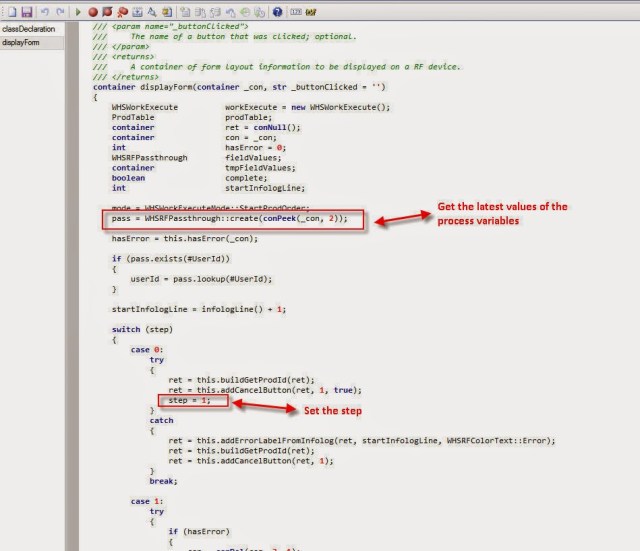This screenshot has height=551, width=640.
Task: Undo the last edit
Action: [x=45, y=11]
